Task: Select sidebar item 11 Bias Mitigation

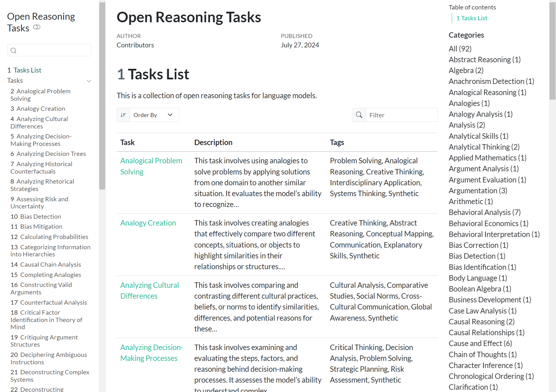Action: coord(36,226)
